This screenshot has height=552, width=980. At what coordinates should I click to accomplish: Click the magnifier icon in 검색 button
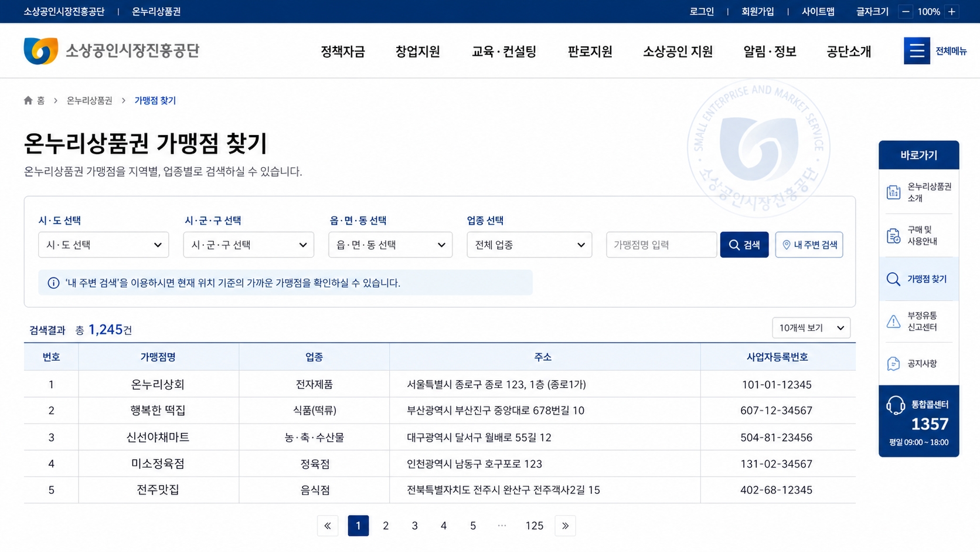[734, 245]
